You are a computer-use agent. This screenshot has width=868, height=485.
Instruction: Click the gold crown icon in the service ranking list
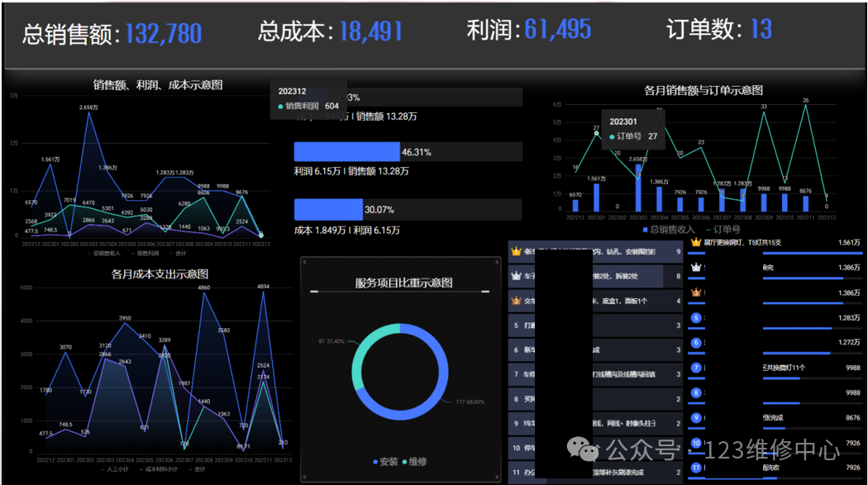tap(515, 250)
